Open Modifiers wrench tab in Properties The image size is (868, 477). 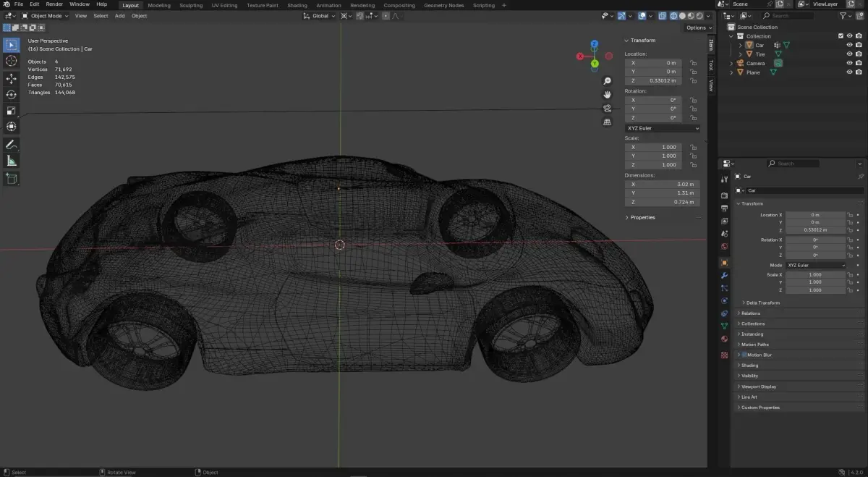(x=724, y=276)
